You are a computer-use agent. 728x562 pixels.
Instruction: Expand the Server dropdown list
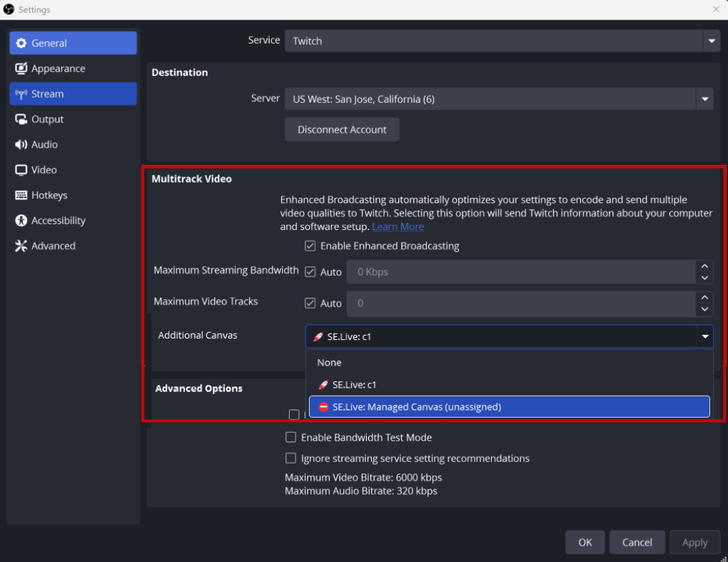coord(704,99)
